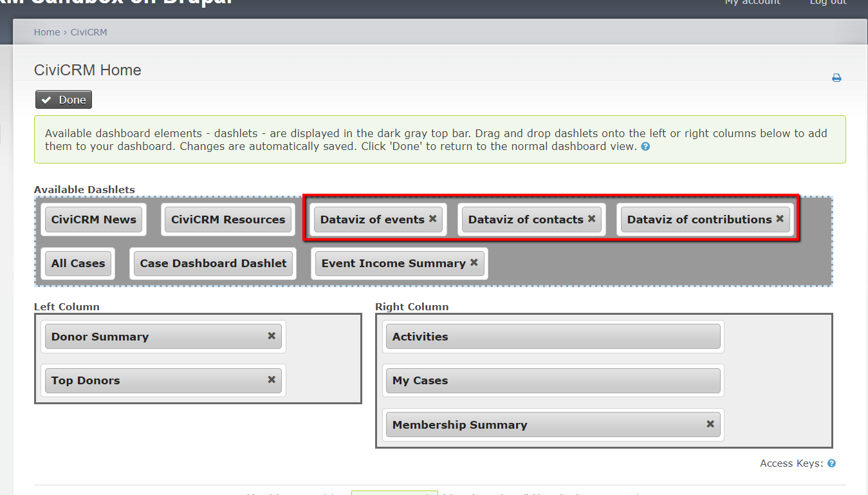Remove the Dataviz of contributions dashlet
Viewport: 868px width, 495px height.
[780, 219]
